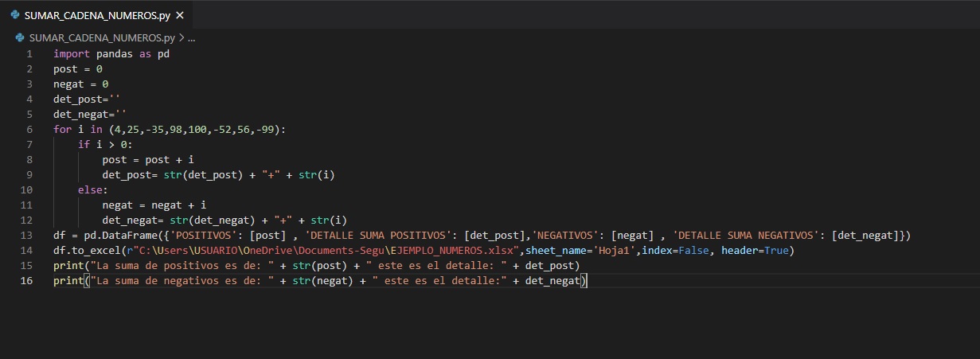Image resolution: width=980 pixels, height=359 pixels.
Task: Click the 'negat = negat + i' line
Action: (x=154, y=205)
